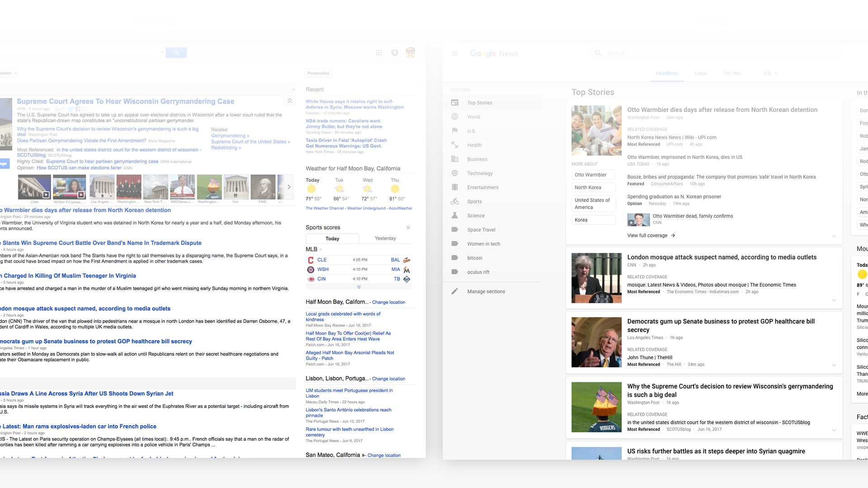Image resolution: width=868 pixels, height=488 pixels.
Task: Click the bitcoin label icon
Action: (x=455, y=258)
